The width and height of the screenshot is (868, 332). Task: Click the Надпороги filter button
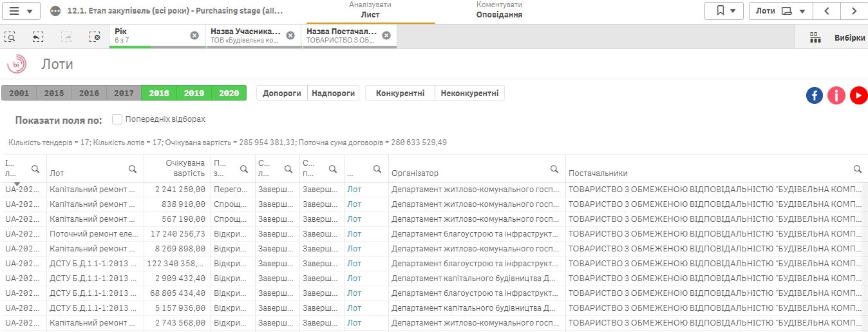(333, 93)
